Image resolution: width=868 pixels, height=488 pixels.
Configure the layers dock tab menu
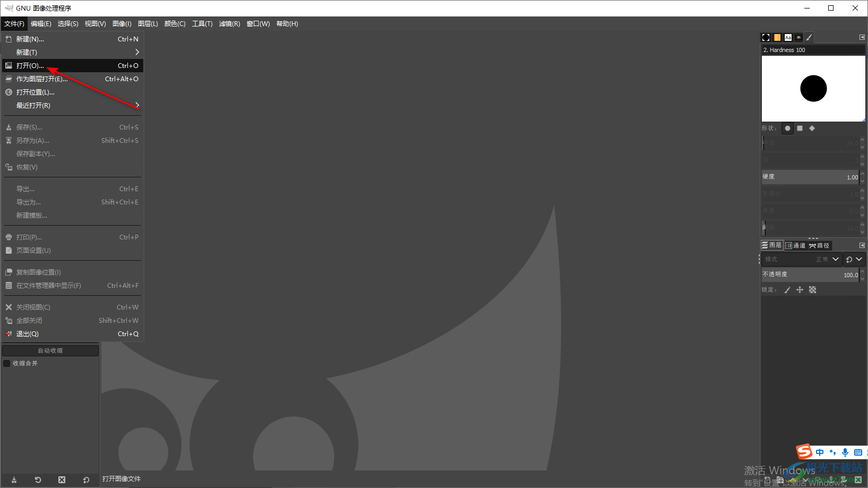(x=862, y=245)
